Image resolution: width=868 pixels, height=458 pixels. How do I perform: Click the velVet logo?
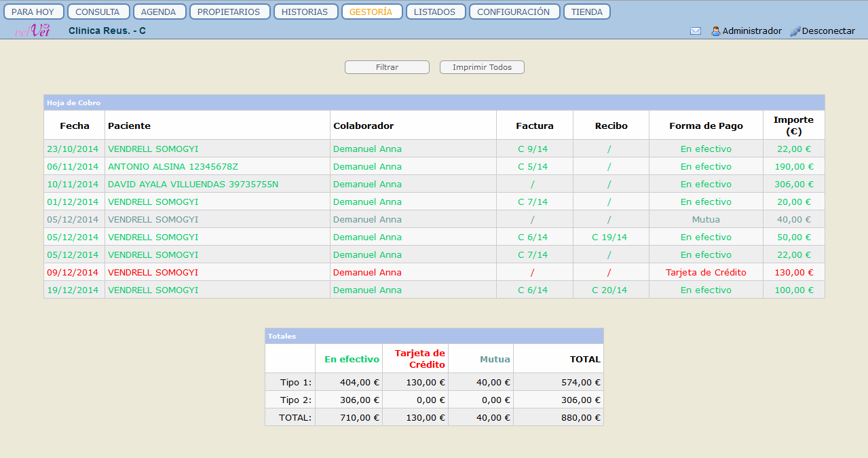(33, 30)
